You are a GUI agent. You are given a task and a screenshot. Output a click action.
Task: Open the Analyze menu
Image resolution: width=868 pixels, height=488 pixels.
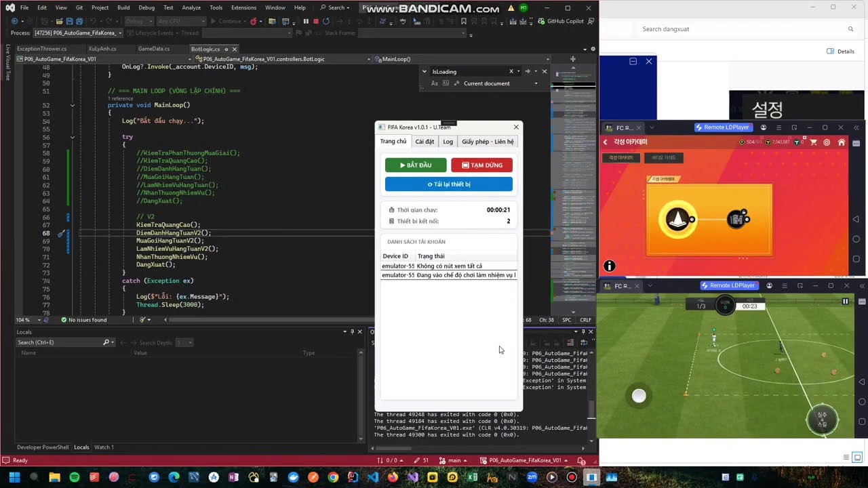coord(191,7)
